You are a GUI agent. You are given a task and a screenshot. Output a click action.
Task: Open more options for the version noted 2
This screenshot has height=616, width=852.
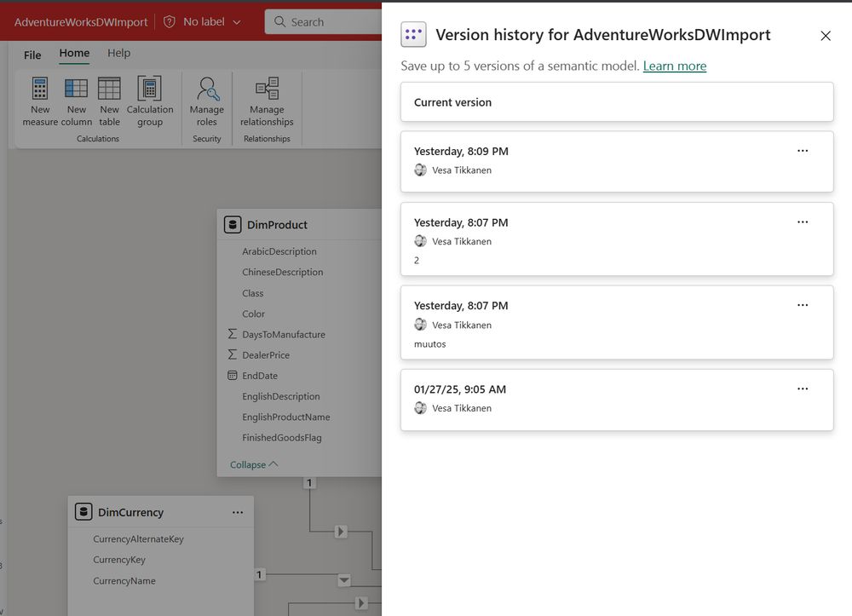click(x=803, y=222)
